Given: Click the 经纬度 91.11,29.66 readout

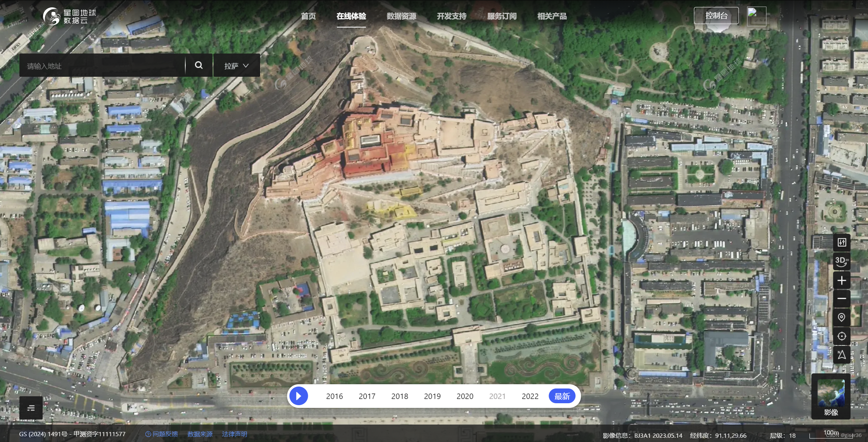Looking at the screenshot, I should pyautogui.click(x=718, y=435).
